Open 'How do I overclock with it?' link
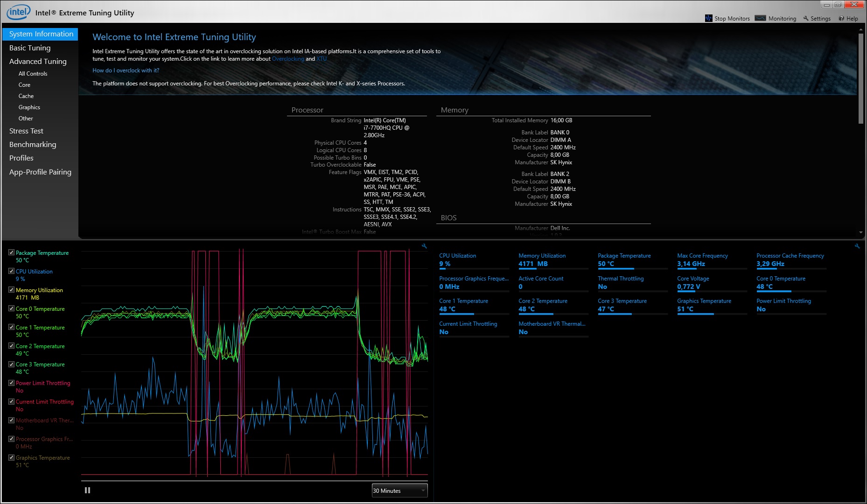The image size is (867, 504). [x=126, y=70]
